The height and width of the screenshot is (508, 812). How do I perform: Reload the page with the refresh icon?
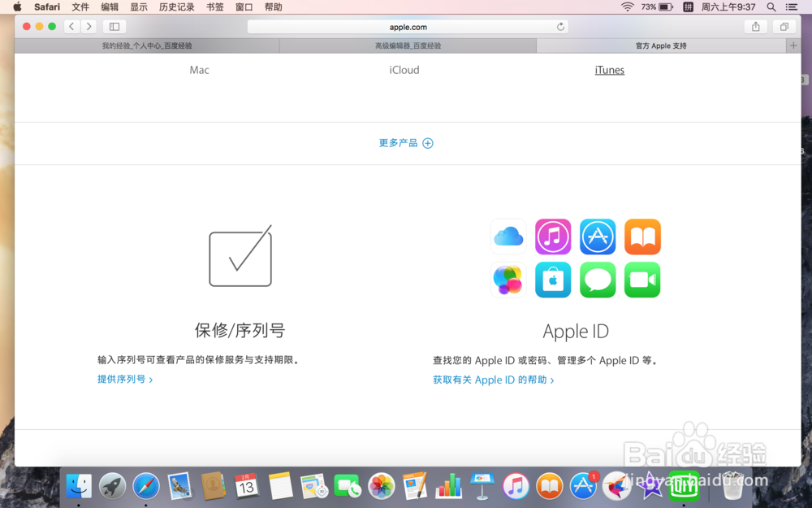[560, 27]
